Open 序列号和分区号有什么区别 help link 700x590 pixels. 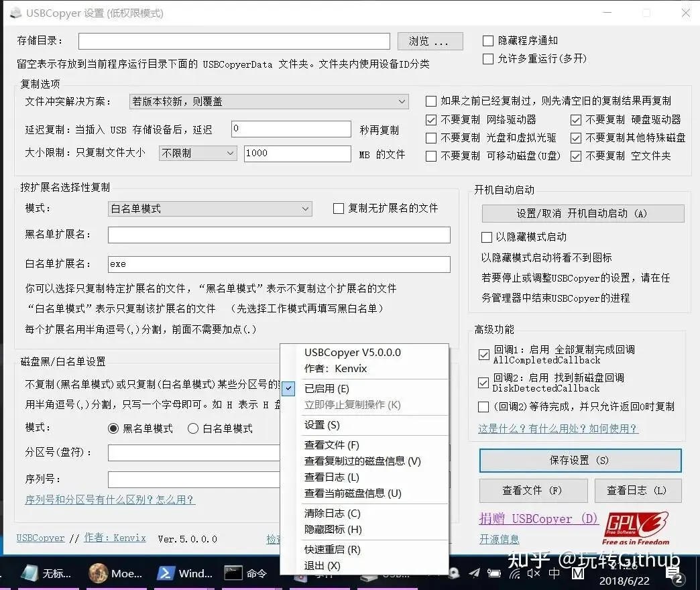[110, 499]
